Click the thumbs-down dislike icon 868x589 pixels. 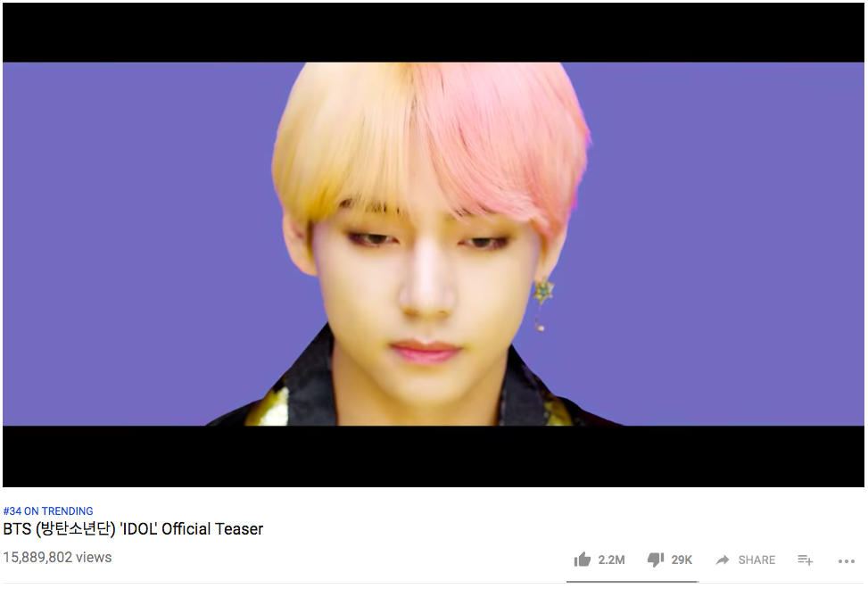pos(656,560)
